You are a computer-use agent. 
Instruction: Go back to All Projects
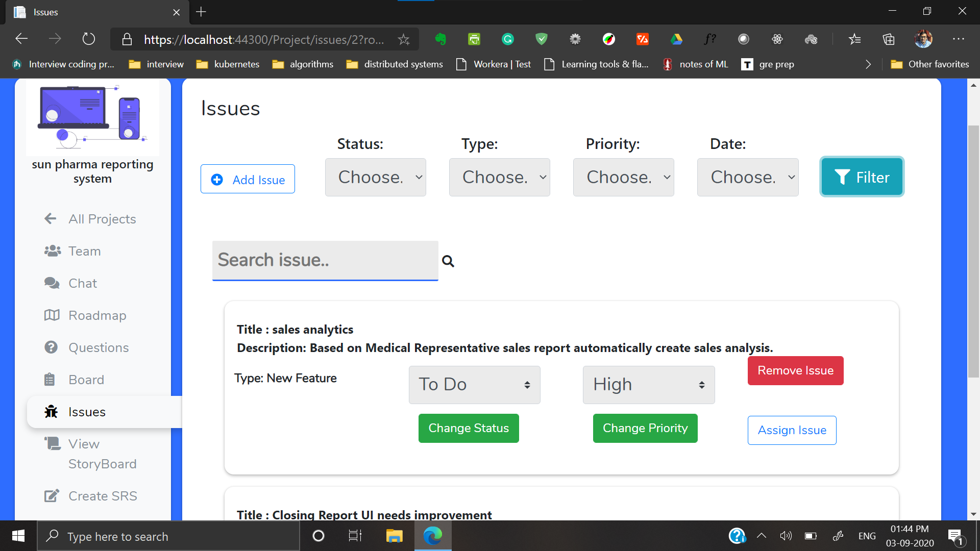tap(102, 219)
